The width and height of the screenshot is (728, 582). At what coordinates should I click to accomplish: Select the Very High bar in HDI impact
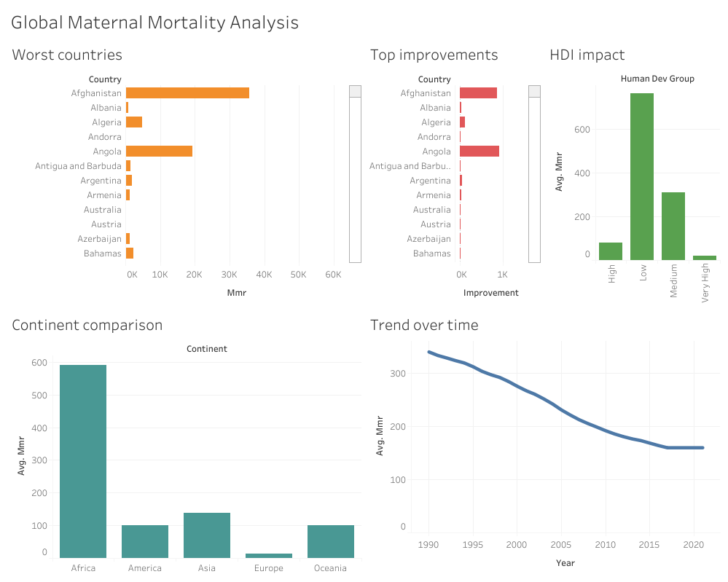click(x=705, y=258)
